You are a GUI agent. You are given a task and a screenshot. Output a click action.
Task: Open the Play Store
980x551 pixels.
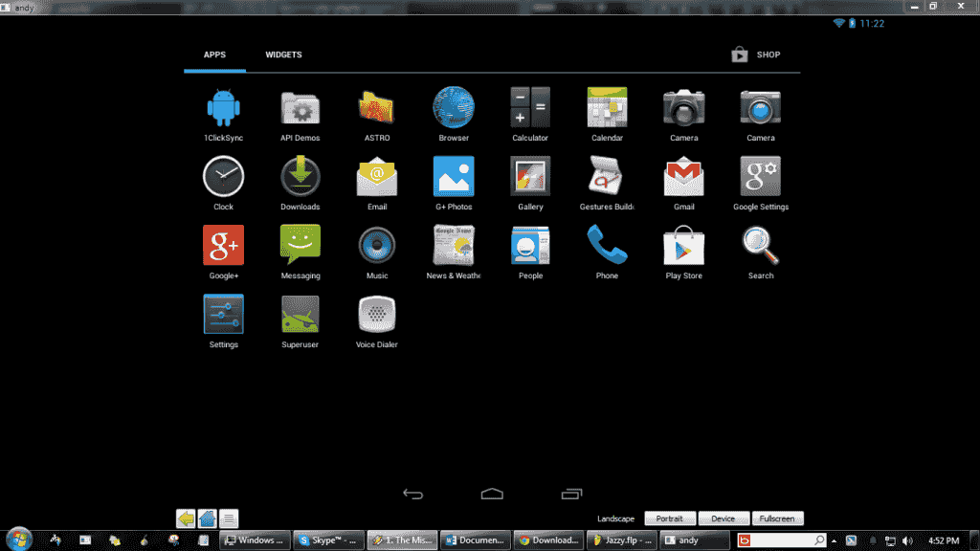(x=683, y=247)
